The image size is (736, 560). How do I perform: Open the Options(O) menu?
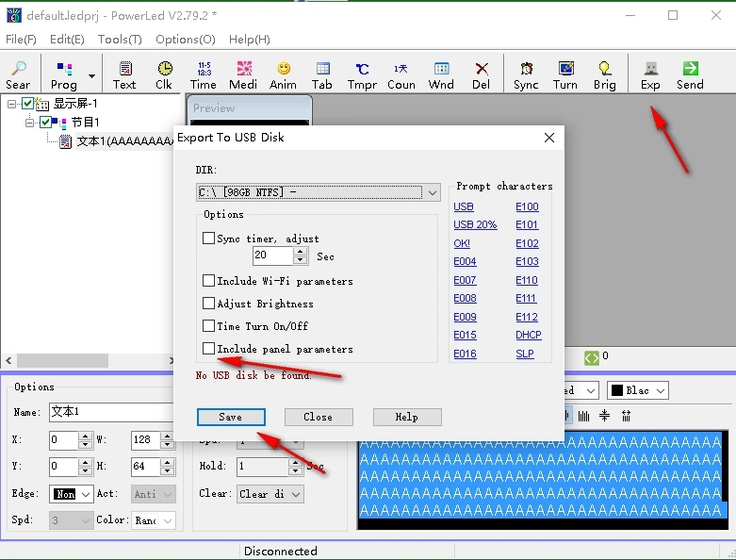pos(186,40)
